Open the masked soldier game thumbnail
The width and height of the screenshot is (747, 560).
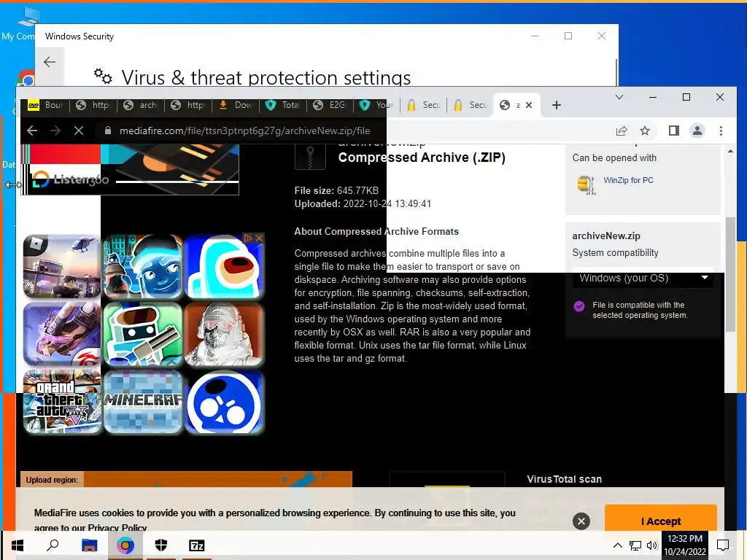click(x=224, y=334)
